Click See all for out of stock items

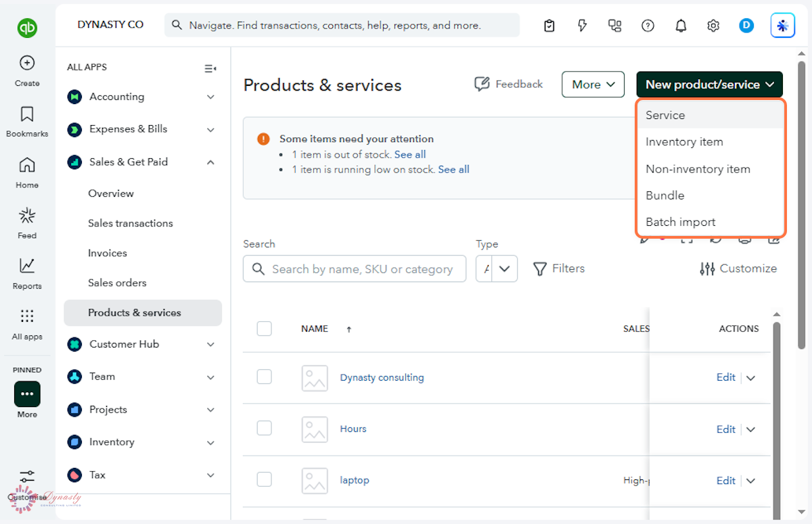(410, 154)
